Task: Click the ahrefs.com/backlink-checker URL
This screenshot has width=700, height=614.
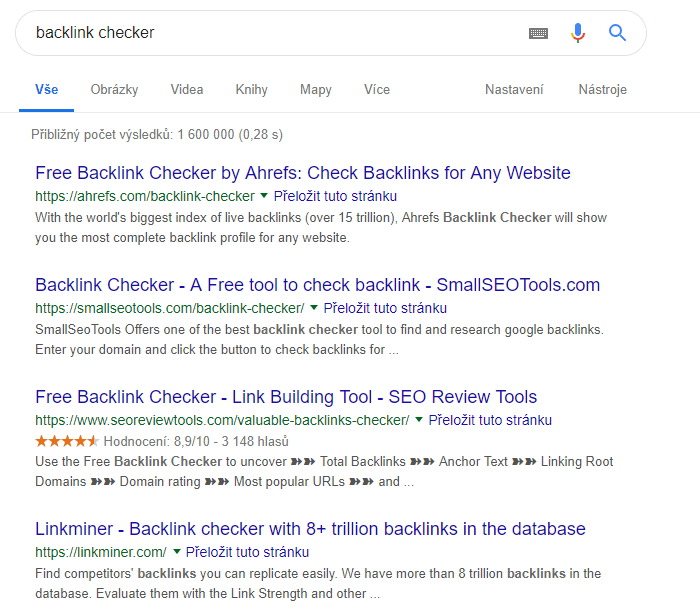Action: (x=145, y=196)
